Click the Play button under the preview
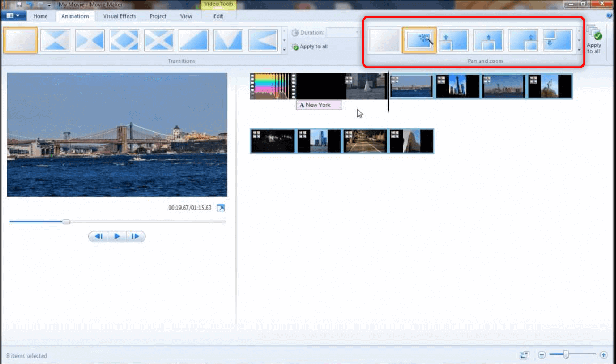 [117, 236]
